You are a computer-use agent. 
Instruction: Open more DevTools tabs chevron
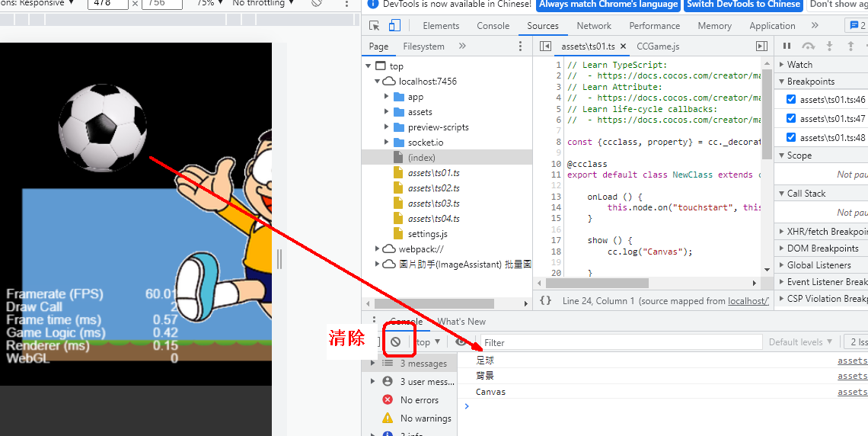click(814, 25)
